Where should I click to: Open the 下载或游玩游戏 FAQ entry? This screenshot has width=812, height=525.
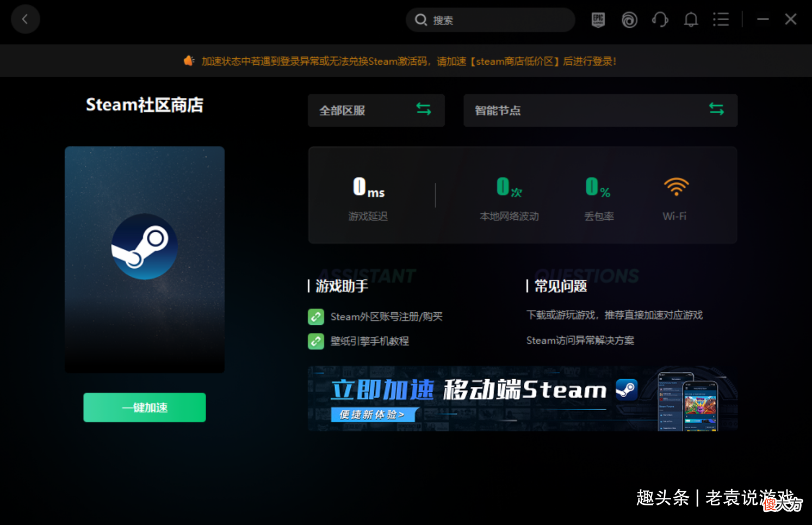(615, 315)
